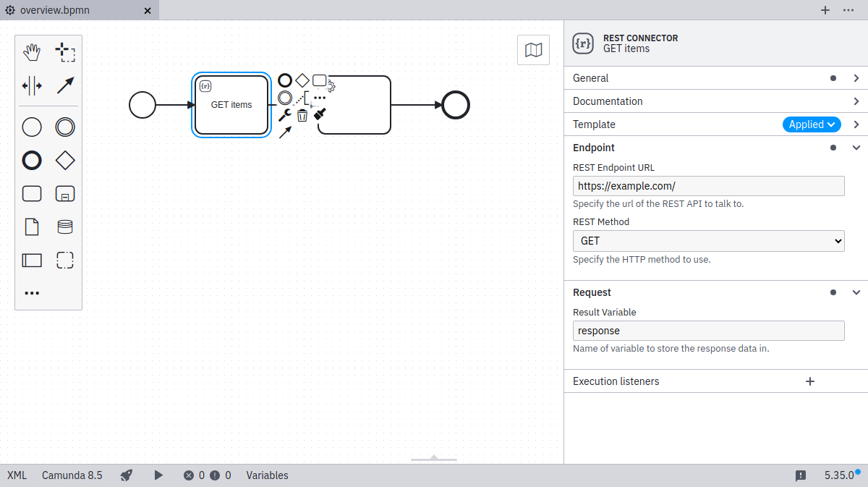The image size is (868, 487).
Task: Choose the data store reference palette icon
Action: [65, 227]
